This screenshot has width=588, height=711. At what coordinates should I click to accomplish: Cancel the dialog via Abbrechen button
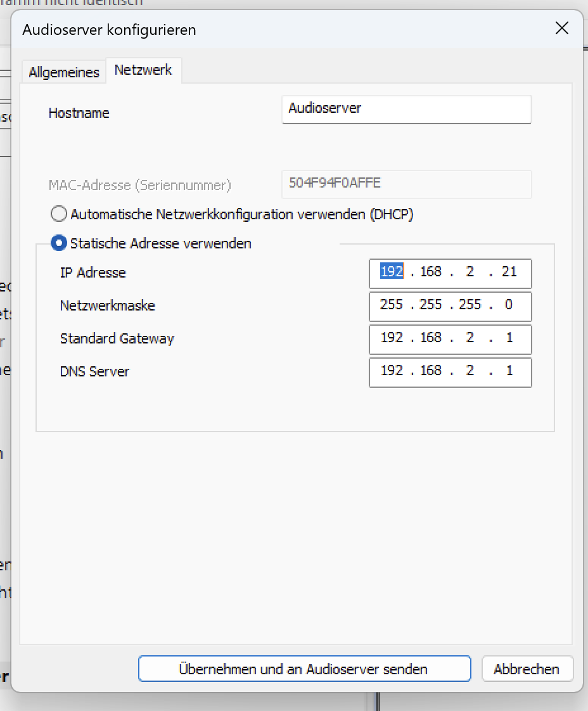527,669
